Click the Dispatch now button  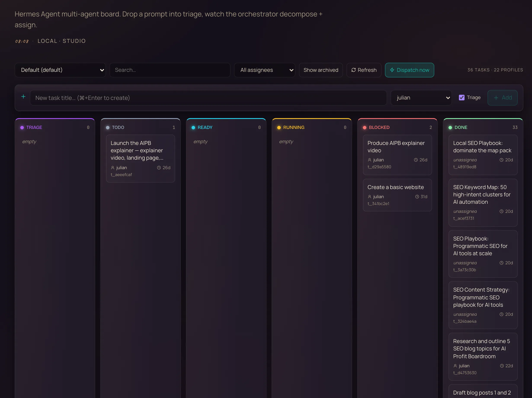(409, 70)
